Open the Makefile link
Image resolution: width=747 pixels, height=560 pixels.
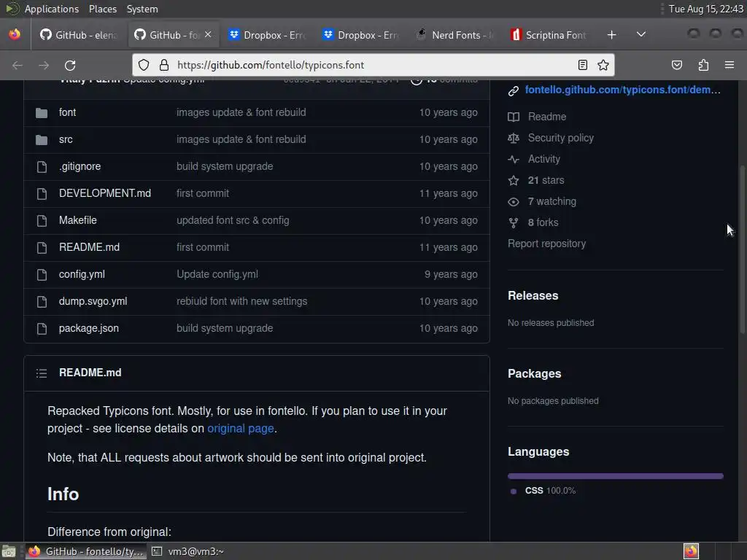click(x=77, y=220)
